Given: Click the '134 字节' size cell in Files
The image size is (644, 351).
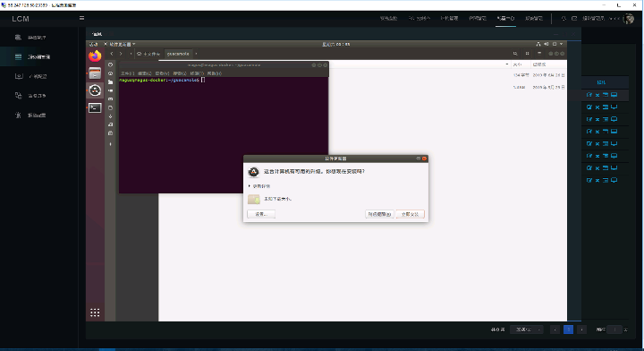Looking at the screenshot, I should (x=521, y=75).
